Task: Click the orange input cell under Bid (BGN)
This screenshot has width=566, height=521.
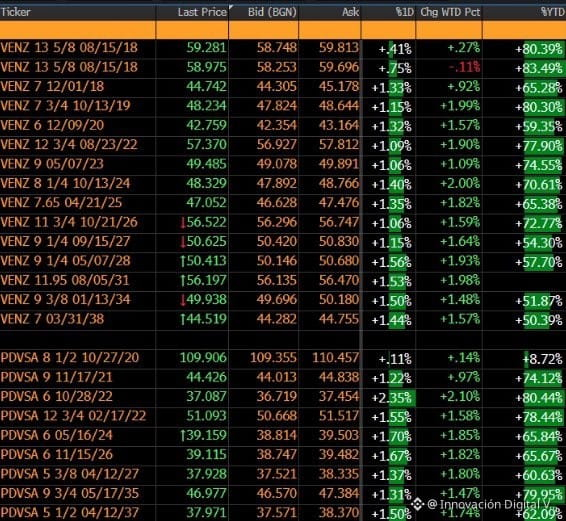Action: [x=264, y=30]
